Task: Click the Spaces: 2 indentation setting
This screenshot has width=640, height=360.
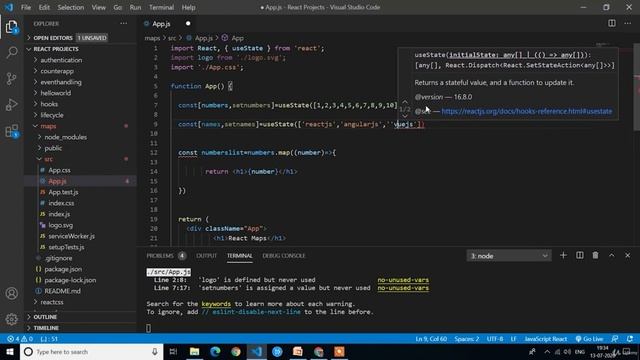Action: click(466, 339)
